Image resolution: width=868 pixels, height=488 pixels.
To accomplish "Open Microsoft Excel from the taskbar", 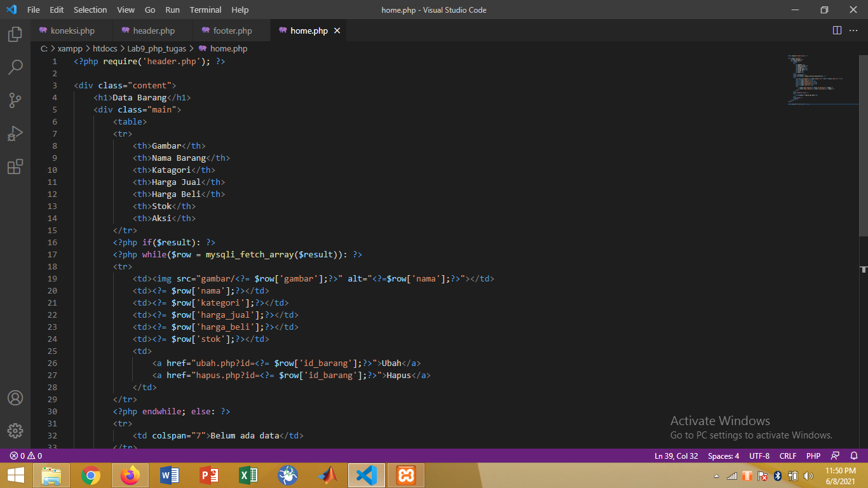I will pyautogui.click(x=248, y=475).
